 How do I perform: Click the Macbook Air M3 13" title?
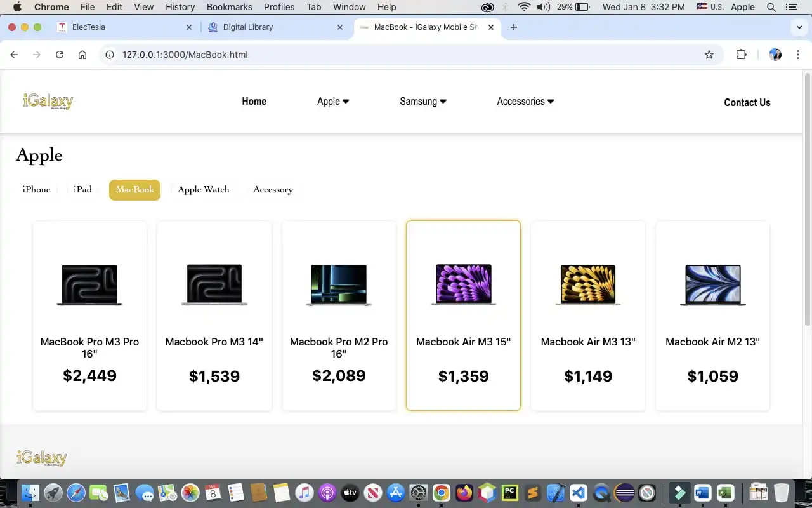[588, 342]
